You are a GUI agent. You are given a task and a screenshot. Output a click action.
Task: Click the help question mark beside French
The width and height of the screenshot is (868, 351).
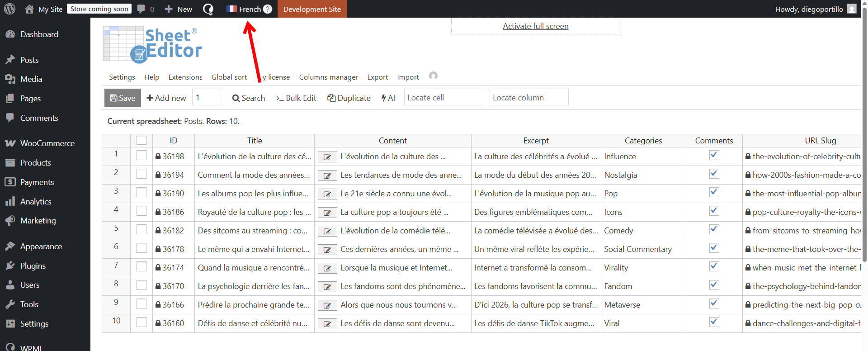(268, 9)
